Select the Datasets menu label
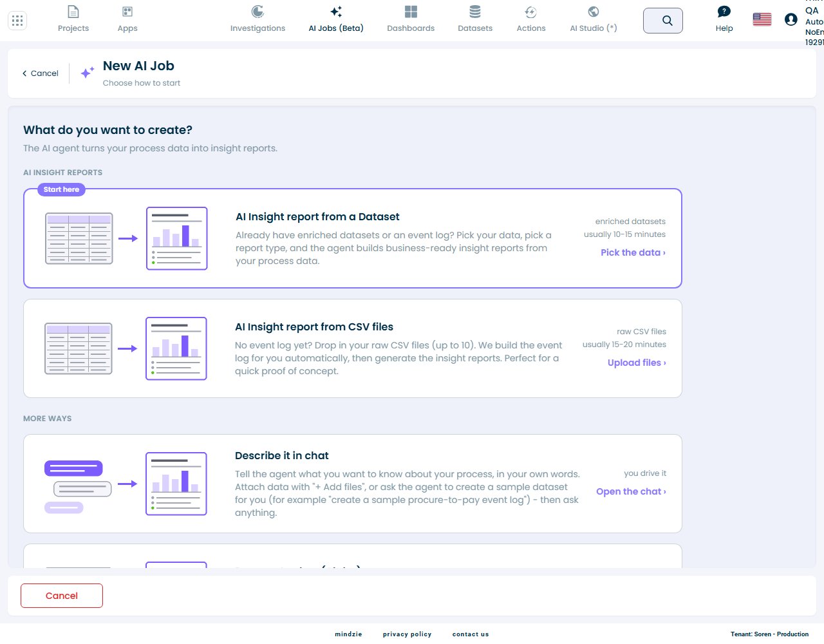This screenshot has width=824, height=644. tap(475, 28)
